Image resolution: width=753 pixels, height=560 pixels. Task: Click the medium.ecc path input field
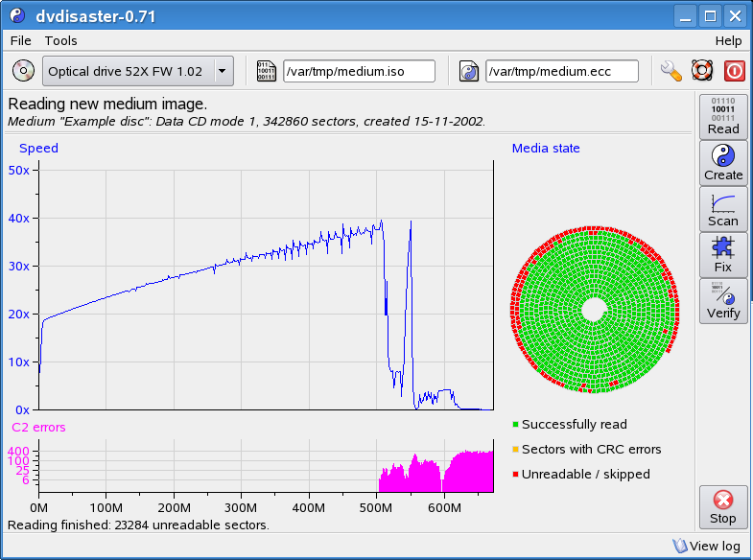561,71
